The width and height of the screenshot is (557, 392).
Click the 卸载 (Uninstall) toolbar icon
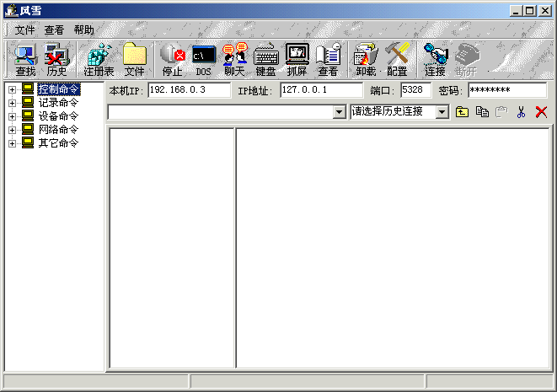(x=366, y=60)
